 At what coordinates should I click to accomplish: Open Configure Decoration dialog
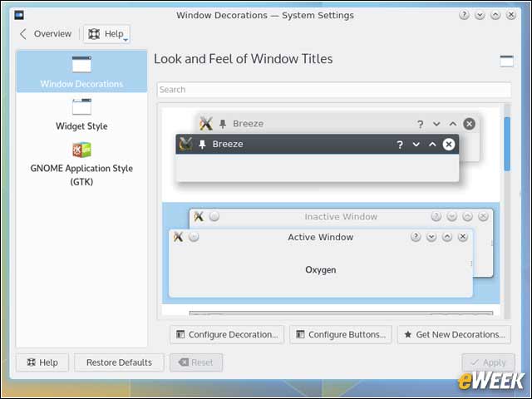tap(227, 334)
